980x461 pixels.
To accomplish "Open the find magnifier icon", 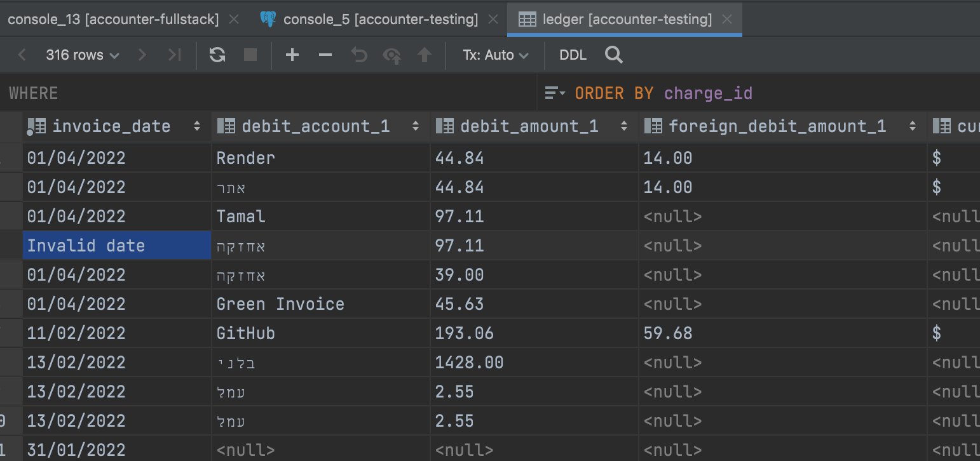I will click(x=614, y=55).
